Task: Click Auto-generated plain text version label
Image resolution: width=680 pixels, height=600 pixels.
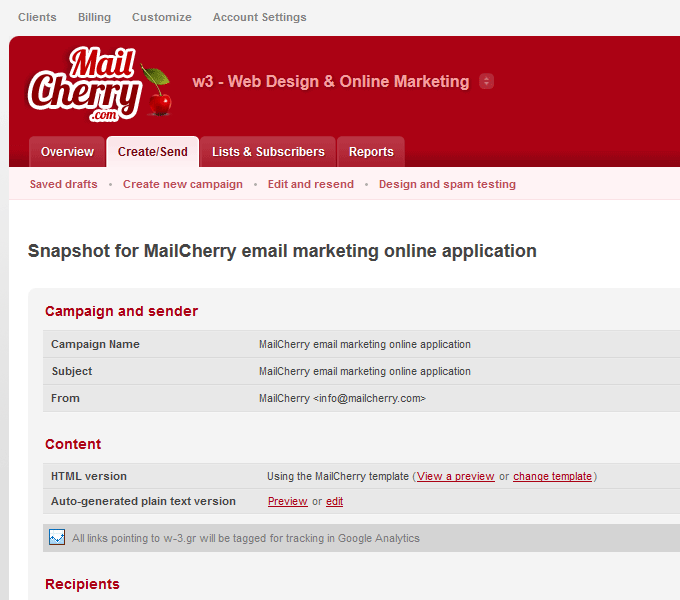Action: (144, 501)
